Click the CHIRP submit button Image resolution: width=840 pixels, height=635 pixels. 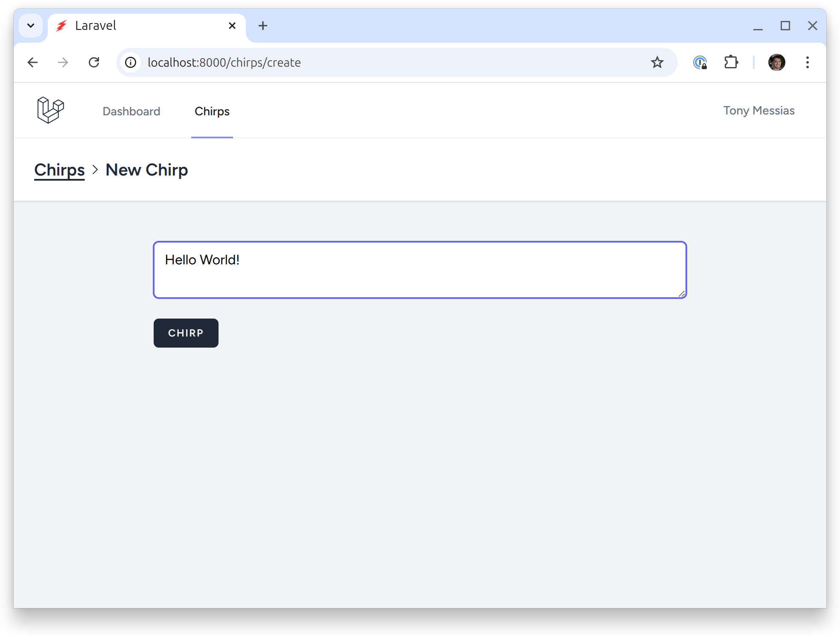click(187, 332)
